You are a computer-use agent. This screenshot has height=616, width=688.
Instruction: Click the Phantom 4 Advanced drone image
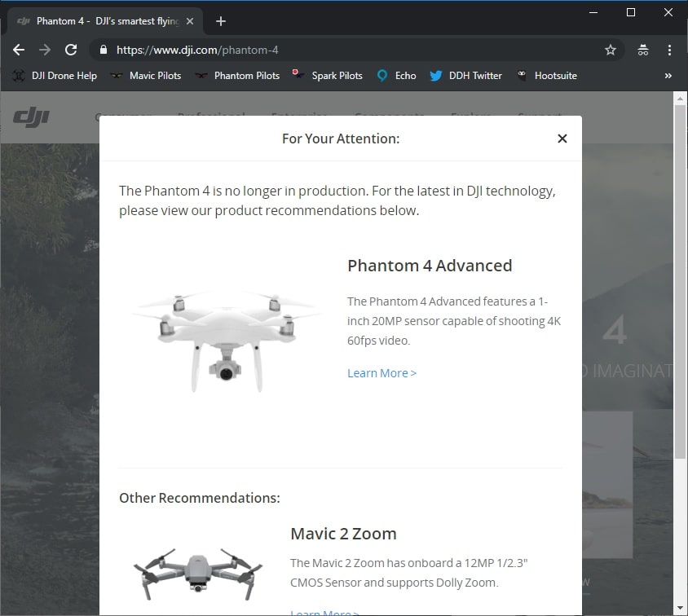coord(226,341)
